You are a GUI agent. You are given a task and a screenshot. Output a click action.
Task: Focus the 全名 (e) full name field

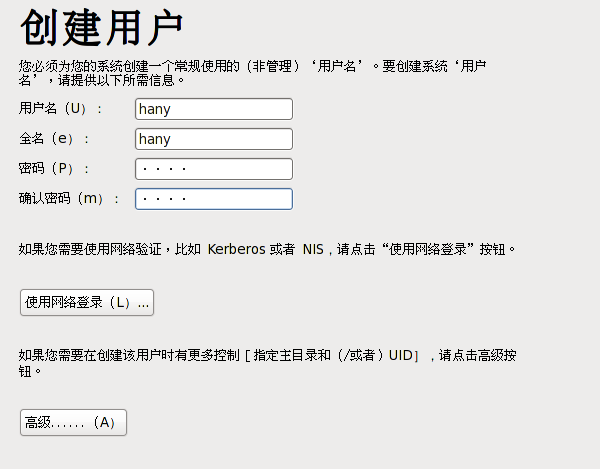pos(213,139)
